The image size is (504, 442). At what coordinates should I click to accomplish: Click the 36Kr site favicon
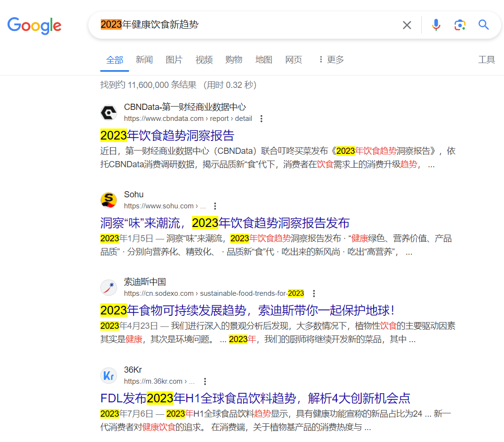[109, 376]
